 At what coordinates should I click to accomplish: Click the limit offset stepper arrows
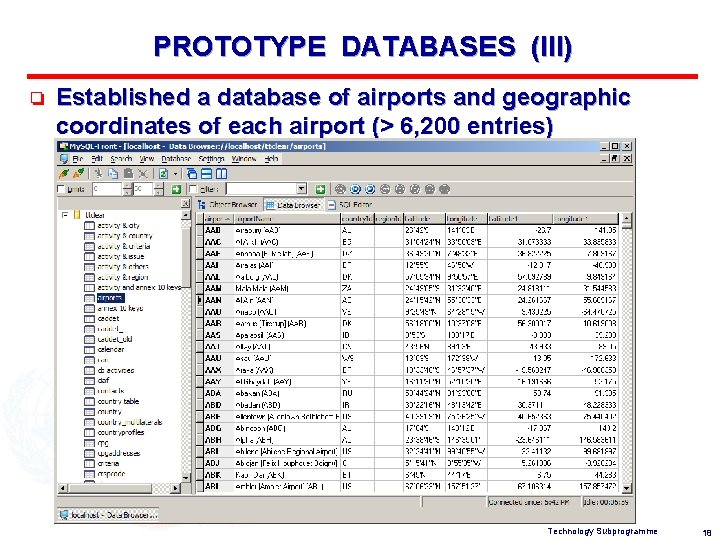coord(128,189)
